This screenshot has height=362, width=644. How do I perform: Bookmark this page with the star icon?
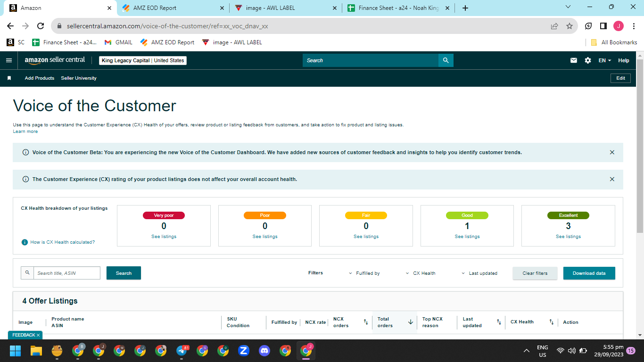point(570,26)
